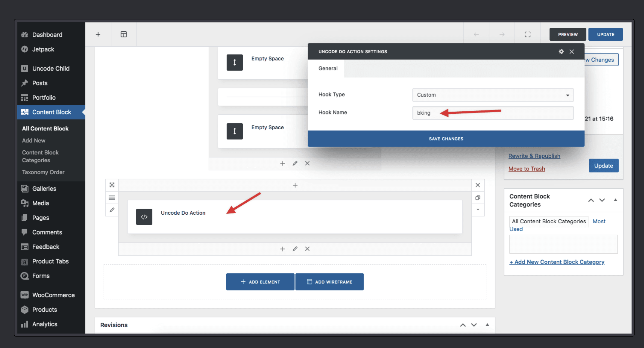This screenshot has width=644, height=348.
Task: Remove column X below Uncode Do Action
Action: pyautogui.click(x=307, y=249)
